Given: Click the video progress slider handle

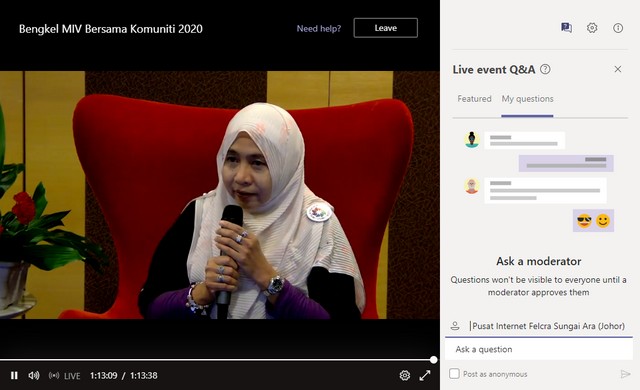Looking at the screenshot, I should click(x=433, y=359).
